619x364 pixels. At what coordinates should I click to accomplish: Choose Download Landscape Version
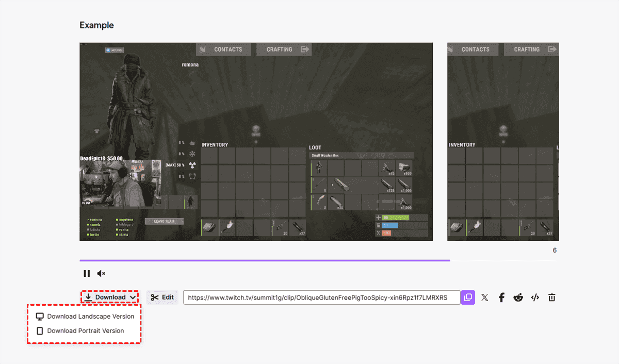85,316
